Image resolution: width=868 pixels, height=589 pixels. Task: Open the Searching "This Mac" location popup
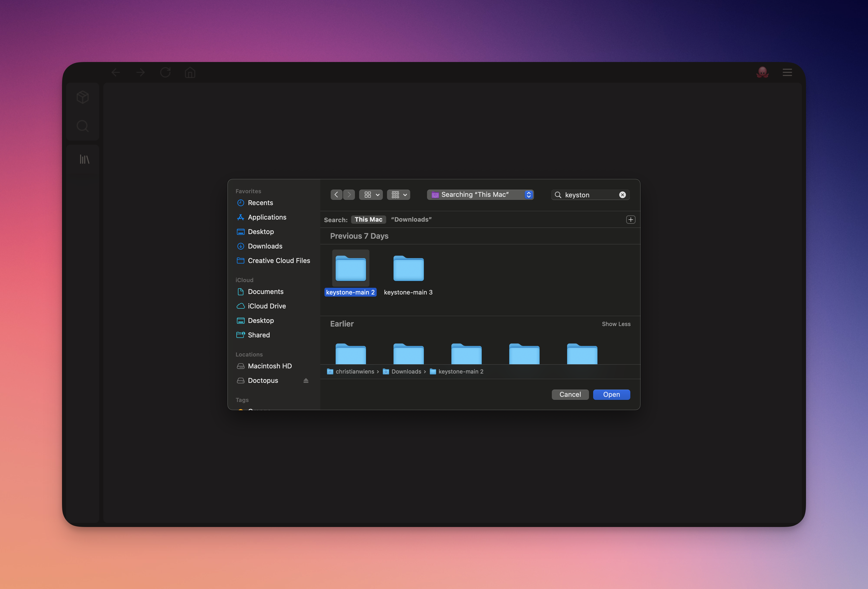480,195
